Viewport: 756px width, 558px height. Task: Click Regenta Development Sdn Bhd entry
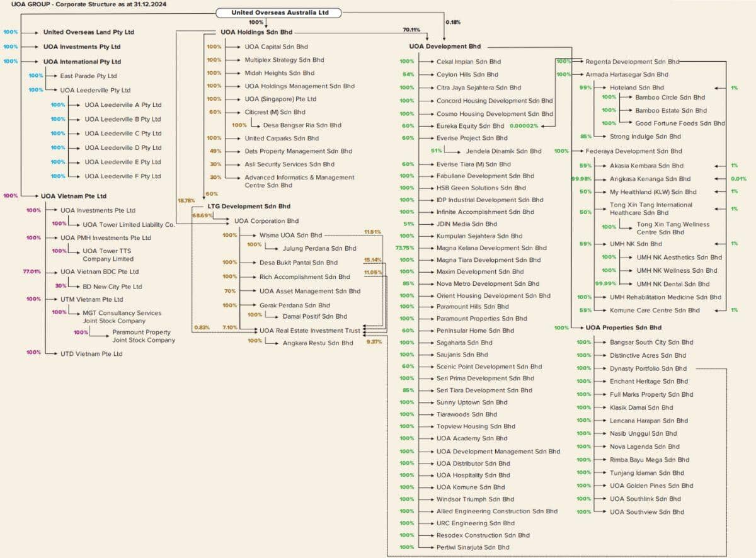(633, 62)
